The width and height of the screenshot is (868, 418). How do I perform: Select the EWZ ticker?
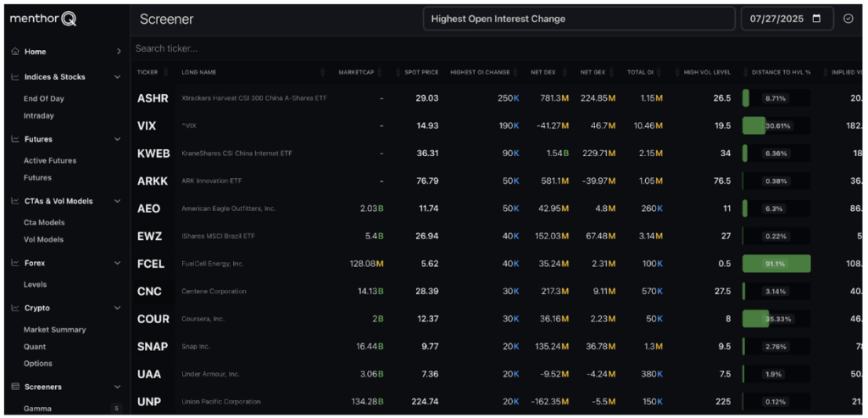click(149, 237)
